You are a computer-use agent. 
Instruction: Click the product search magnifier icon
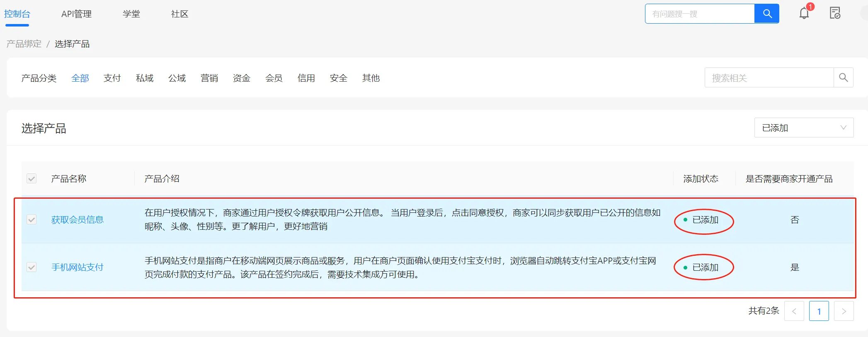pyautogui.click(x=843, y=77)
